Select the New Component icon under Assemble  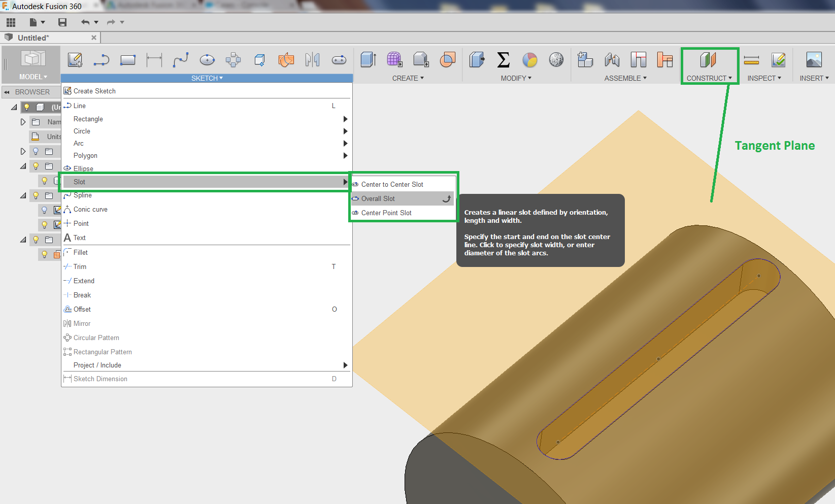(x=585, y=59)
